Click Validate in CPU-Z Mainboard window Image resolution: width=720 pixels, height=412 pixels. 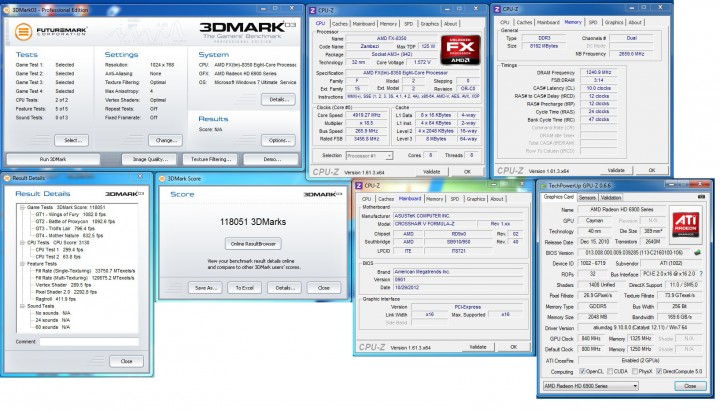478,347
